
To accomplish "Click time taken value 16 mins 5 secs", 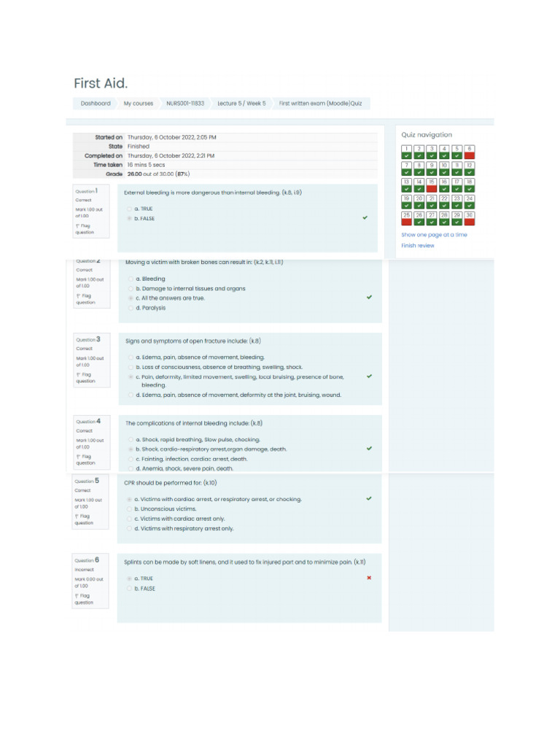I will [x=146, y=165].
